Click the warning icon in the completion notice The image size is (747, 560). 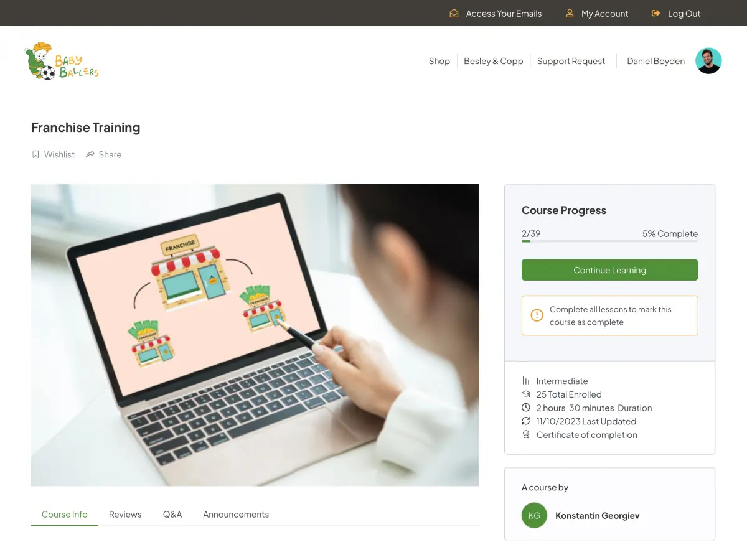tap(537, 315)
